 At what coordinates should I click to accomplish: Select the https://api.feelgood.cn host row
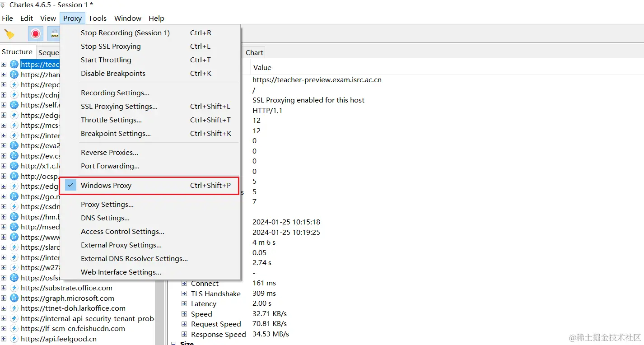pos(59,339)
